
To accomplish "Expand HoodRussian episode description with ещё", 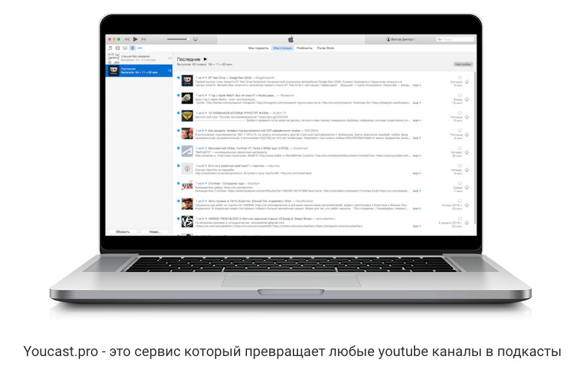I will coord(417,209).
